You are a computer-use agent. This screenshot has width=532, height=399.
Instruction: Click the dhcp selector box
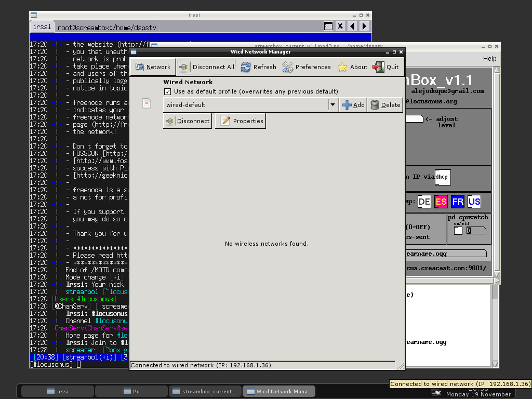tap(442, 177)
